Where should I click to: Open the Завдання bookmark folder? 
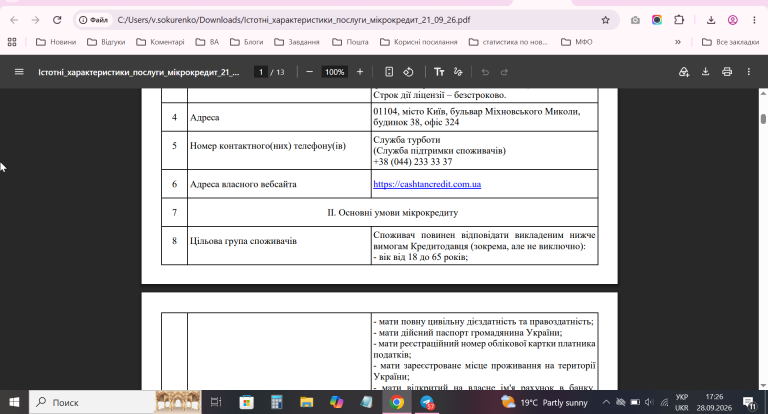pos(297,42)
